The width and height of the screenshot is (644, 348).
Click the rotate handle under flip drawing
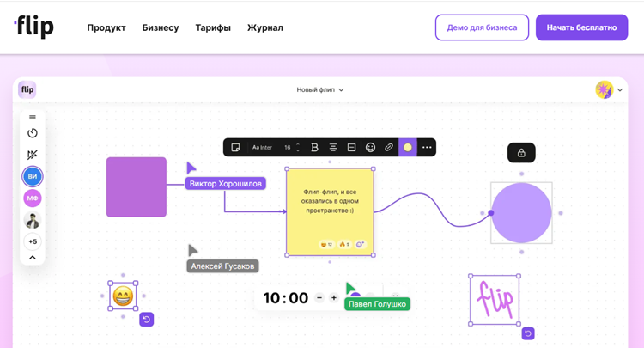[528, 333]
